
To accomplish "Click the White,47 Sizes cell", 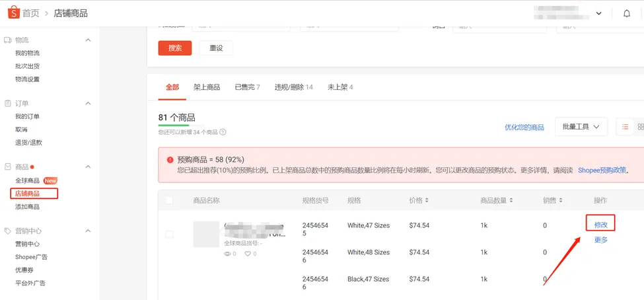I will pyautogui.click(x=369, y=225).
